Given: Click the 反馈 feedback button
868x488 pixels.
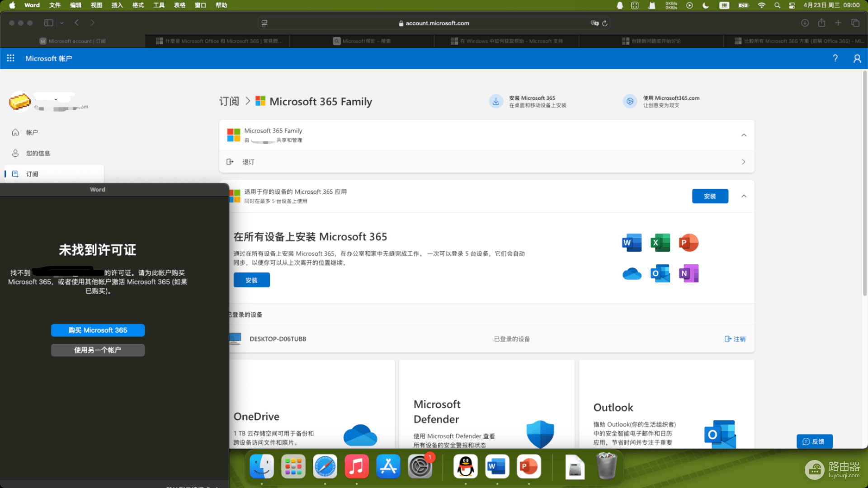Looking at the screenshot, I should tap(814, 441).
